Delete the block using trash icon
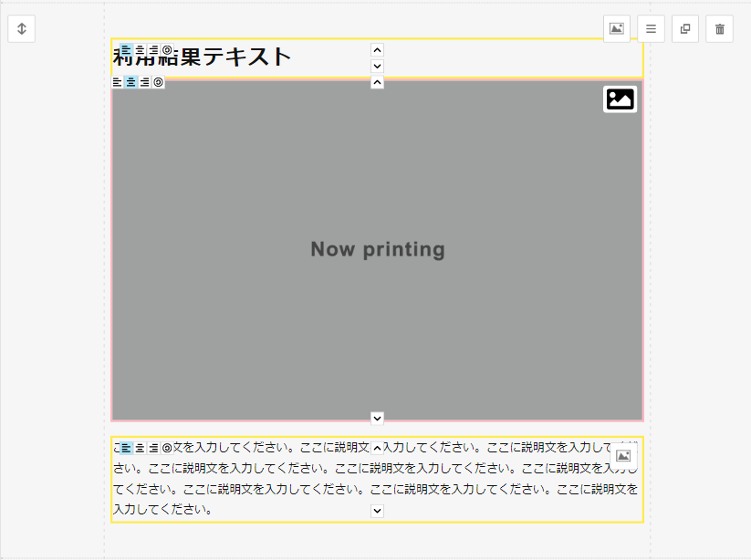 (x=719, y=28)
